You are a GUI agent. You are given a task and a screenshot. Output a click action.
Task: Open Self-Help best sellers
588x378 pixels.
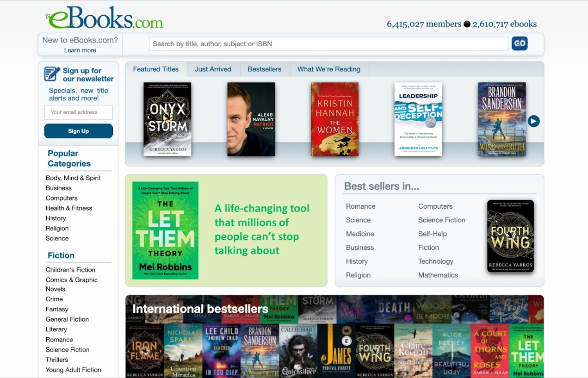pos(433,234)
